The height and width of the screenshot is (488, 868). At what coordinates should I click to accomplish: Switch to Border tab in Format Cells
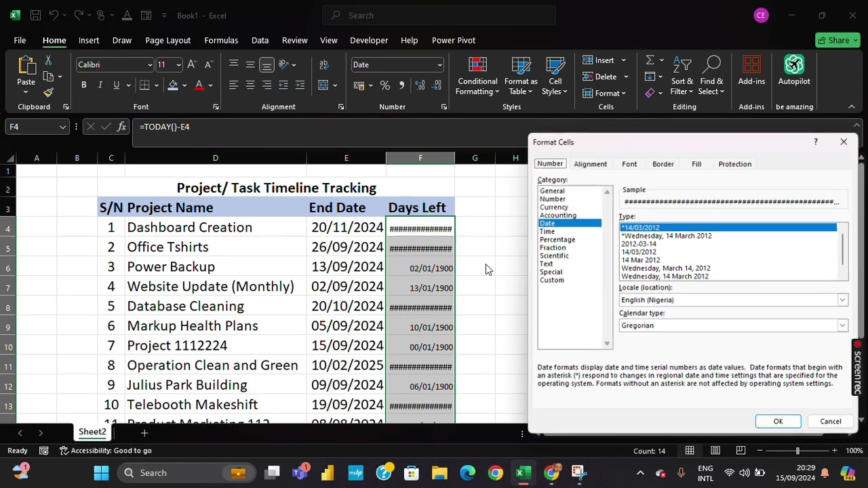pyautogui.click(x=663, y=164)
